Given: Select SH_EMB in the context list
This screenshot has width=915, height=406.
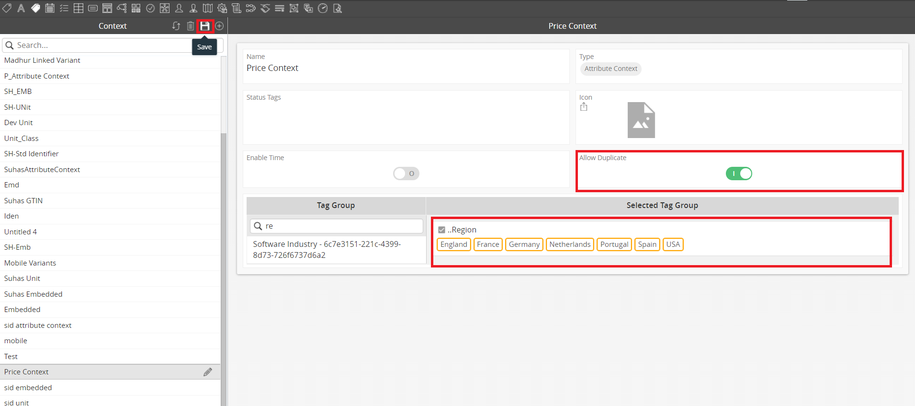Looking at the screenshot, I should (x=110, y=92).
